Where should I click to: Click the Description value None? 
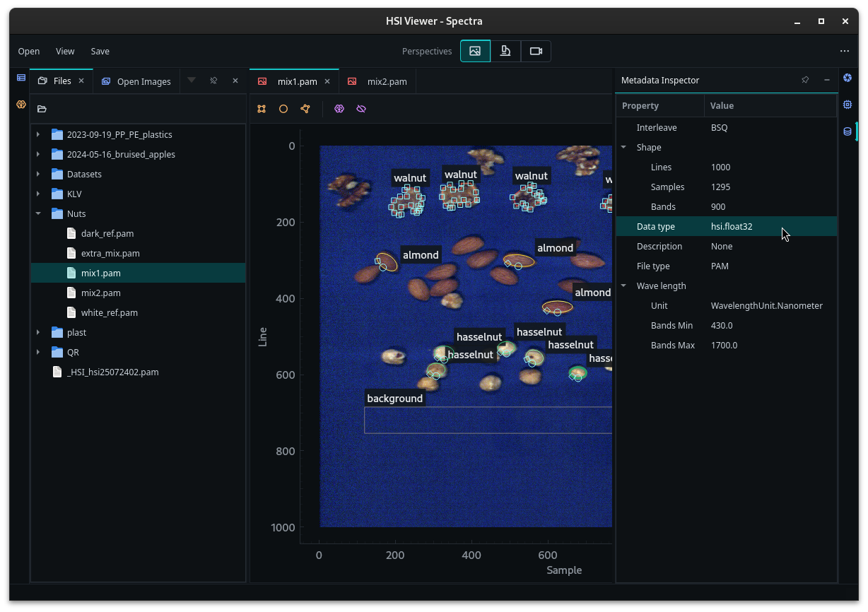point(722,246)
